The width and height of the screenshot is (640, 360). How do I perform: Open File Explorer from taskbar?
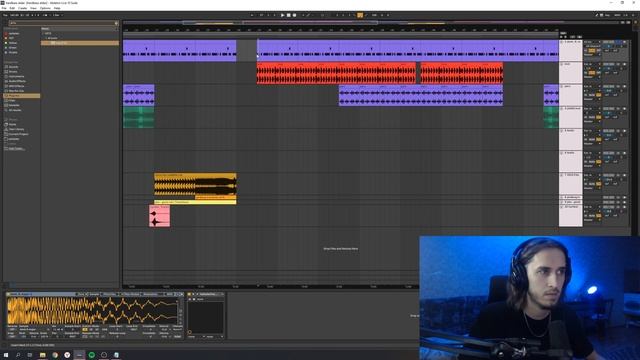click(42, 355)
